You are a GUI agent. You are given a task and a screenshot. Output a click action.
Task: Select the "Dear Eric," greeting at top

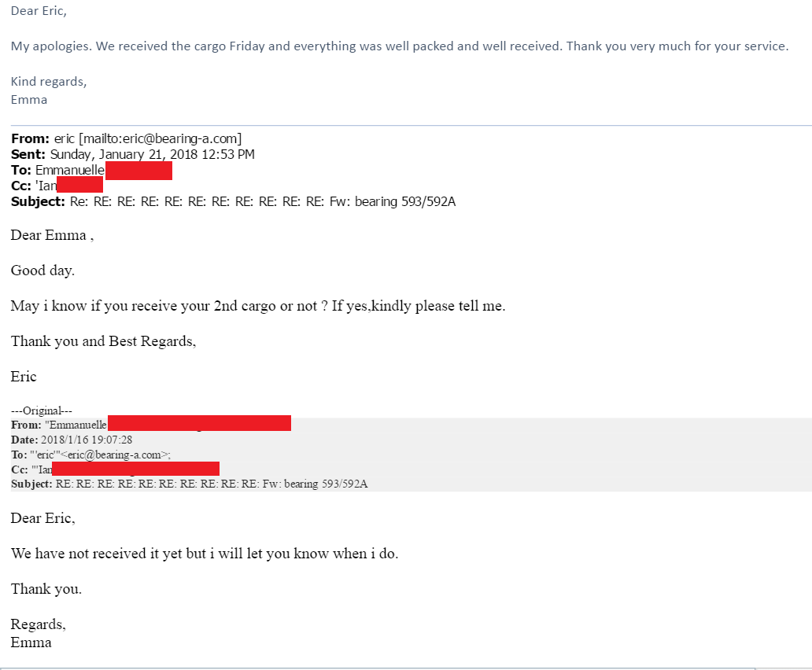click(39, 11)
